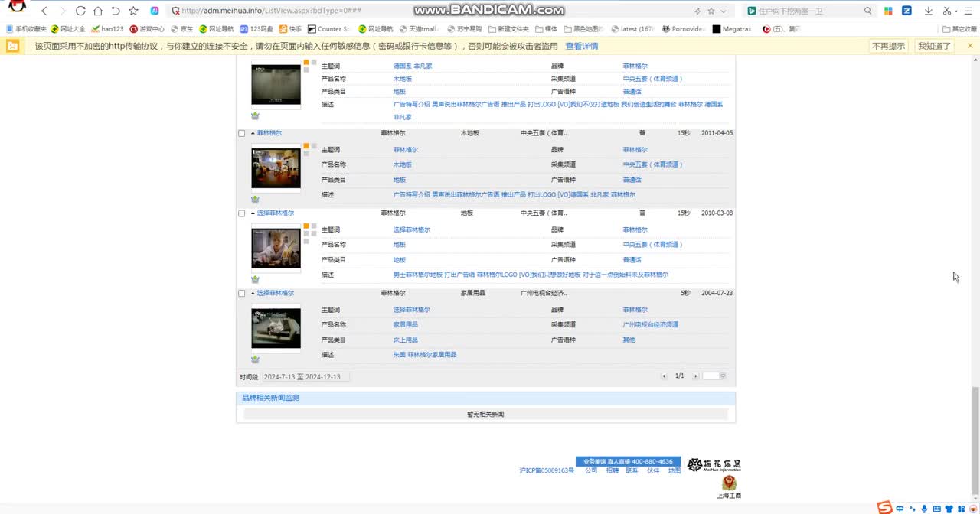The image size is (980, 514).
Task: Click the basket icon under first thumbnail
Action: (x=255, y=116)
